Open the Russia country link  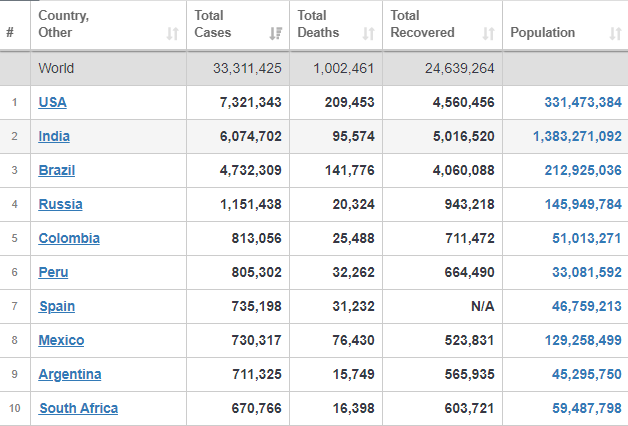(60, 204)
